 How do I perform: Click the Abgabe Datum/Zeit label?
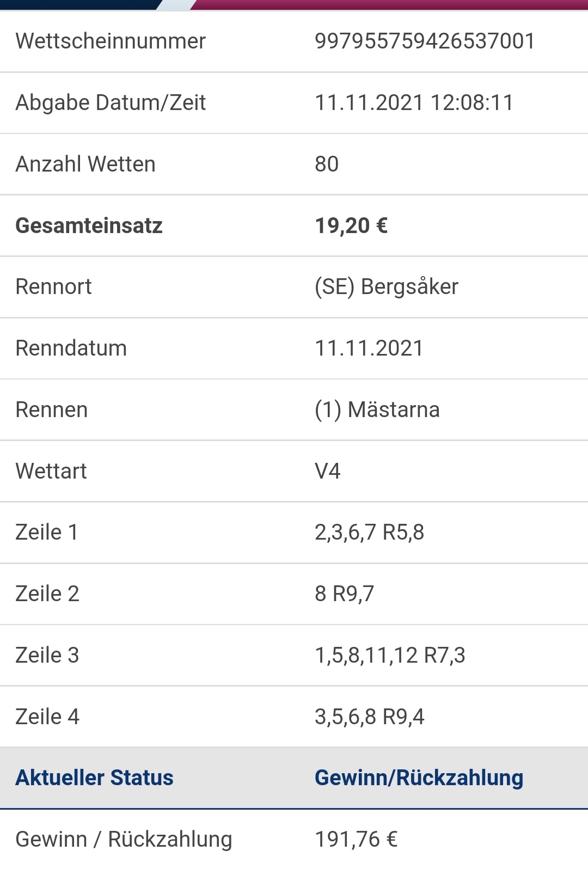[x=111, y=103]
